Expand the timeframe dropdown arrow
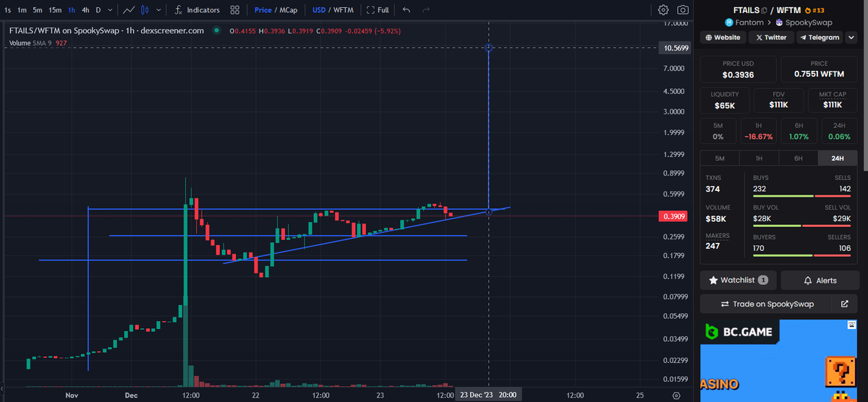The image size is (868, 402). point(110,10)
